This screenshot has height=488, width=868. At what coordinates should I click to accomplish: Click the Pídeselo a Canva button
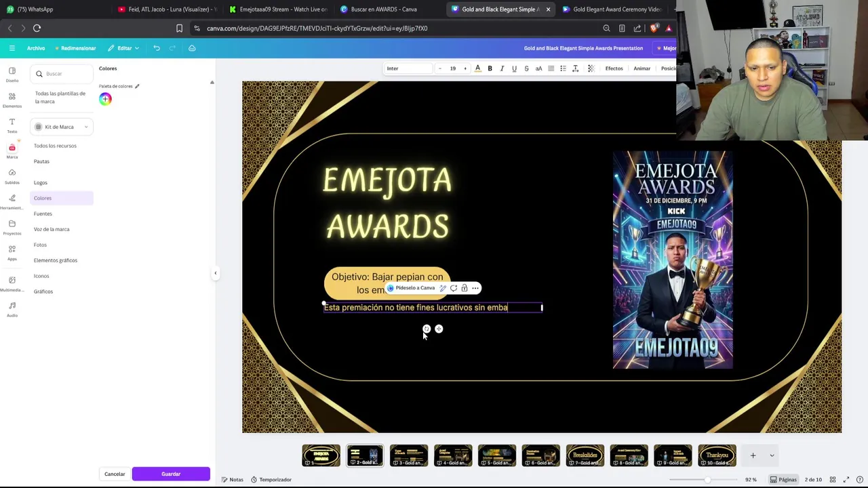pos(411,288)
